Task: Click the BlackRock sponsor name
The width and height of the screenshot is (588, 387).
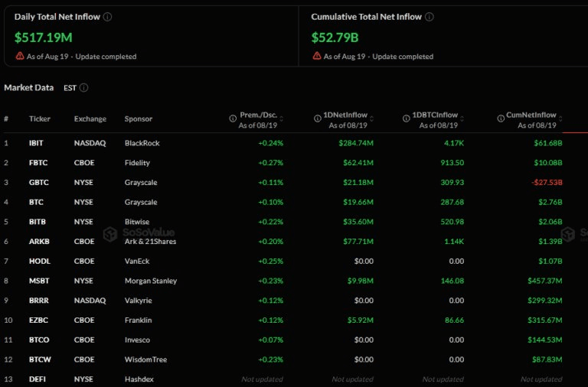Action: [142, 143]
